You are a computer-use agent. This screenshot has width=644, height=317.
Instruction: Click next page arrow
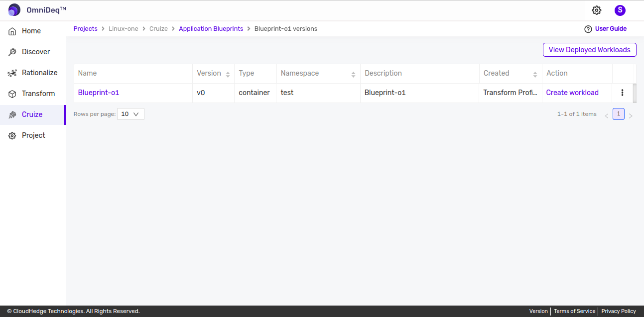[631, 116]
